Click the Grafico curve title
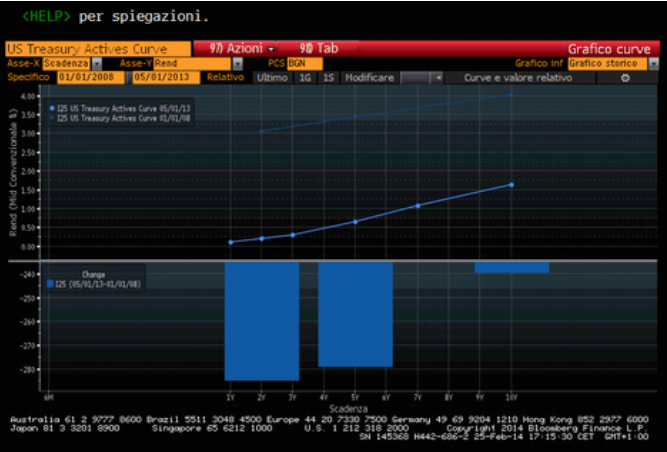667x452 pixels. pos(609,49)
